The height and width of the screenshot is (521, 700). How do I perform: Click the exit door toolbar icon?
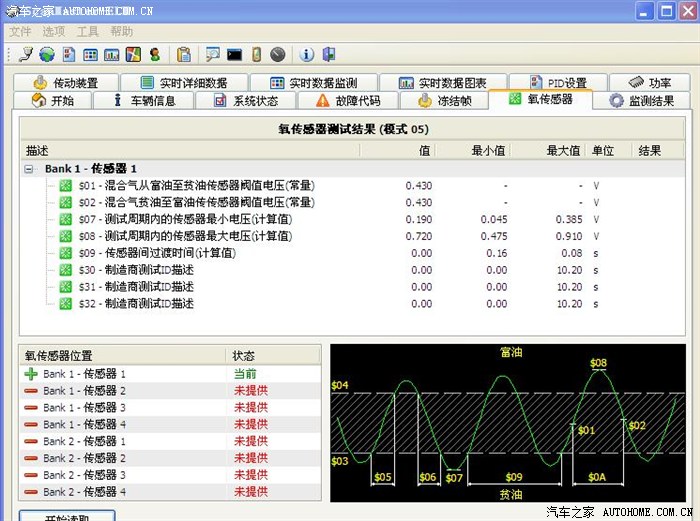click(329, 54)
